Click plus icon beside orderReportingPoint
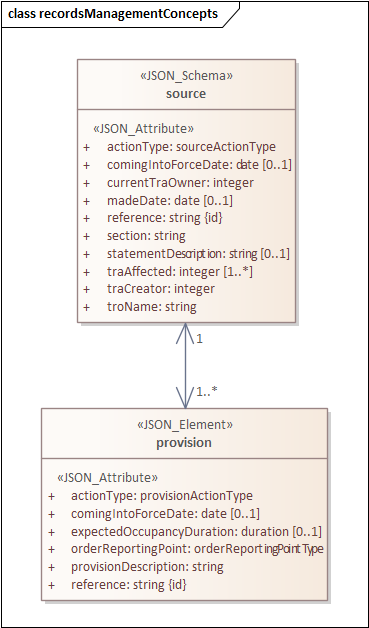Screen dimensions: 369x628 [x=51, y=550]
